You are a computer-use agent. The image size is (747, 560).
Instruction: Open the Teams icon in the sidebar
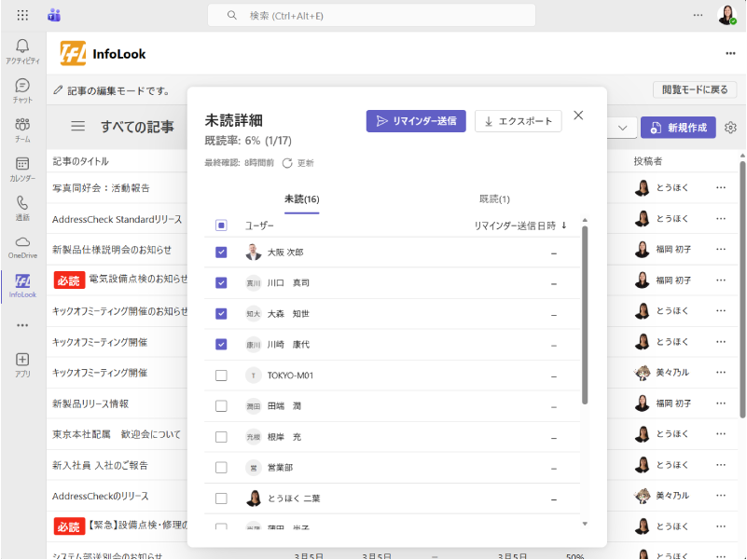[22, 129]
